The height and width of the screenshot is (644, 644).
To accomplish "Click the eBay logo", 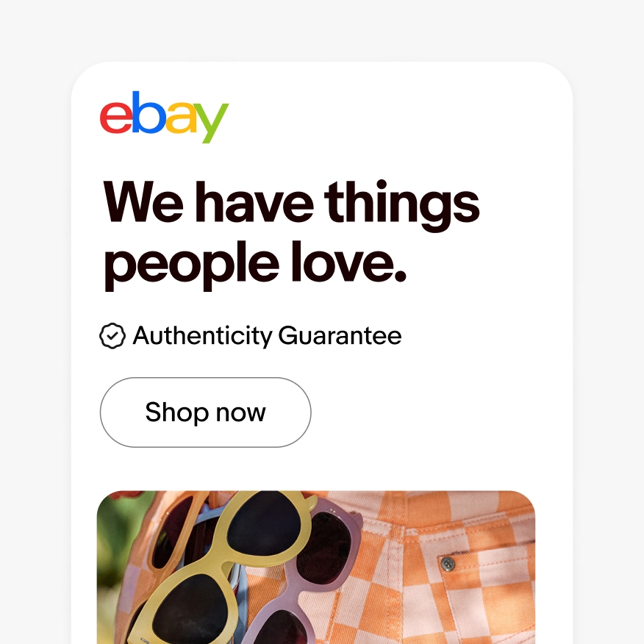I will pyautogui.click(x=164, y=117).
